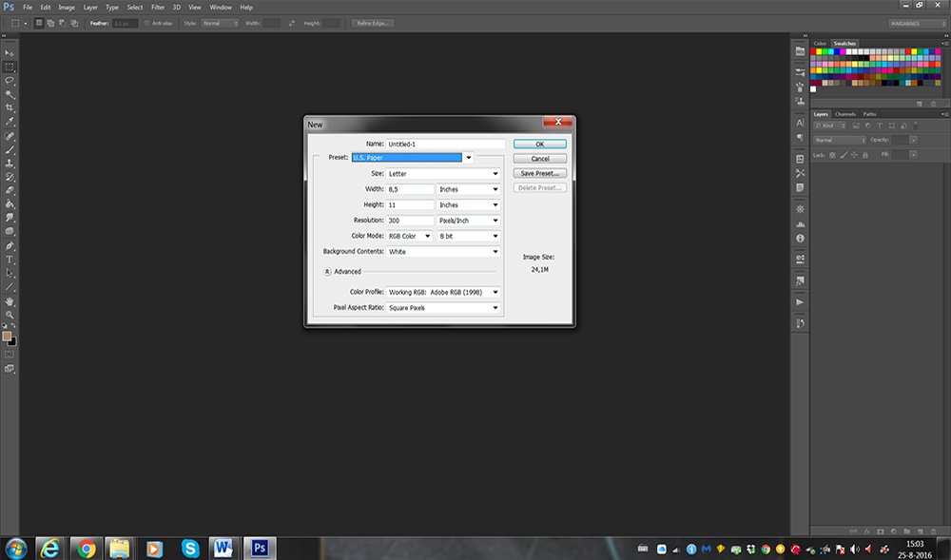The image size is (951, 560).
Task: Choose New Selection mode in options bar
Action: (39, 23)
